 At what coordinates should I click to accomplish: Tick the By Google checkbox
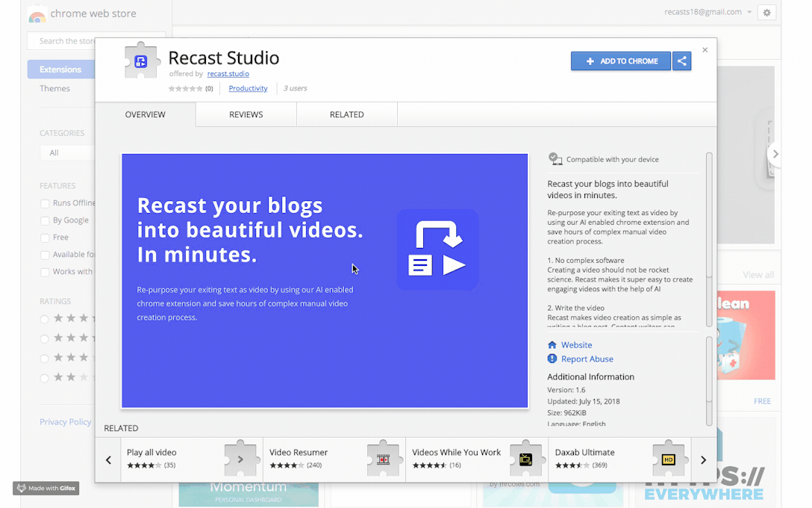point(45,220)
